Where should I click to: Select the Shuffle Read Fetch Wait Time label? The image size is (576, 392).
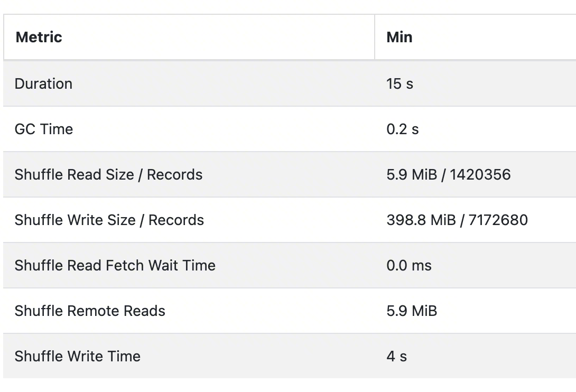pos(115,265)
